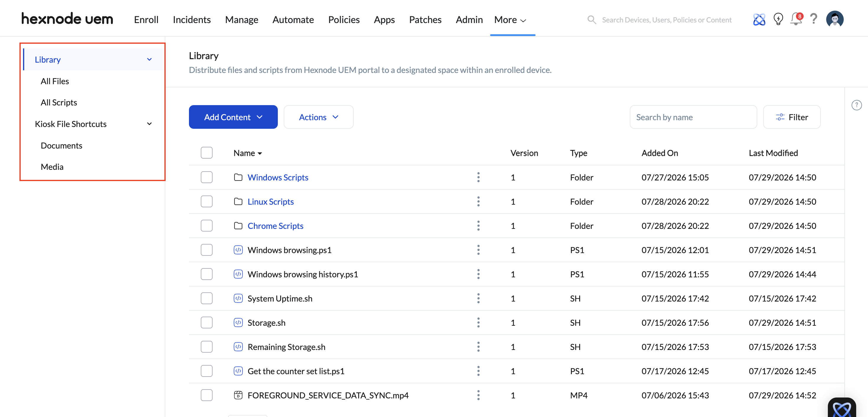Go to the Apps tab
The image size is (868, 417).
[384, 20]
